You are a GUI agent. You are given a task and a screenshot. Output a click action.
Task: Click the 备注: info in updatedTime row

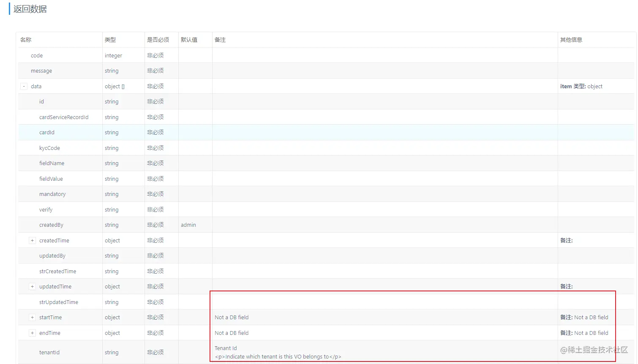(567, 286)
